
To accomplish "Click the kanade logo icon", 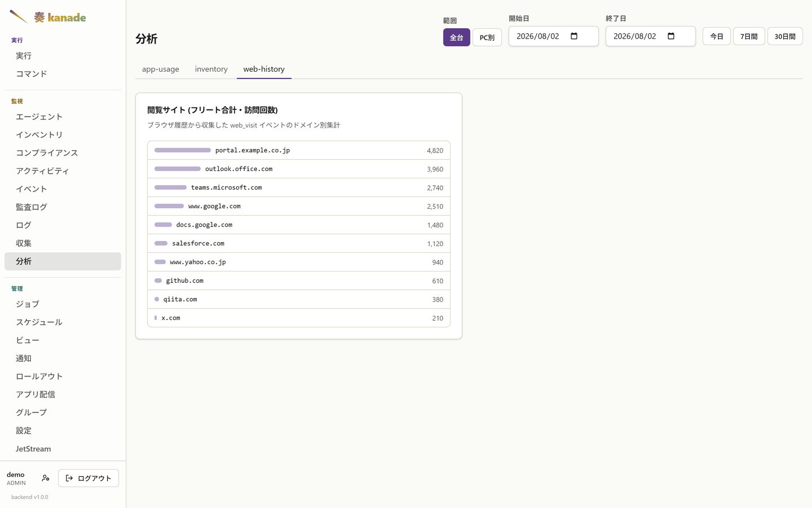I will pyautogui.click(x=19, y=16).
